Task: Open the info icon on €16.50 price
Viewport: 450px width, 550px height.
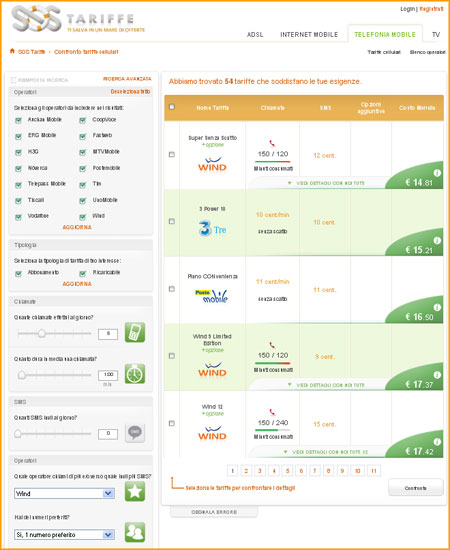Action: tap(437, 307)
